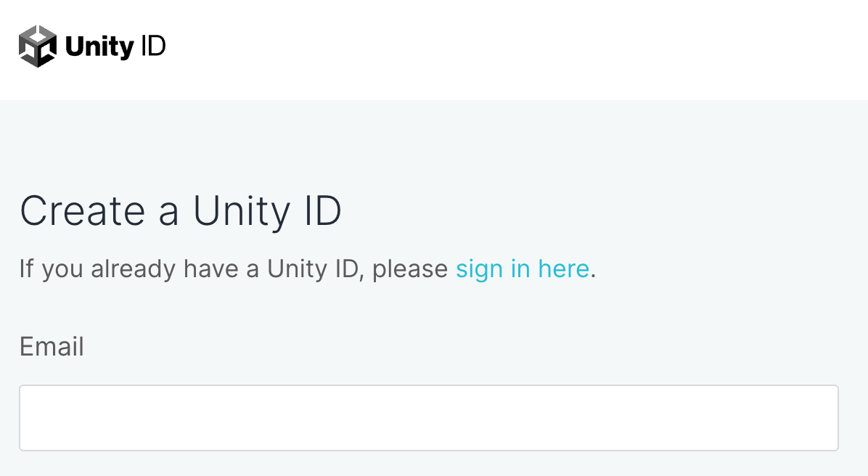Click the right end of the Email text box

tap(827, 418)
